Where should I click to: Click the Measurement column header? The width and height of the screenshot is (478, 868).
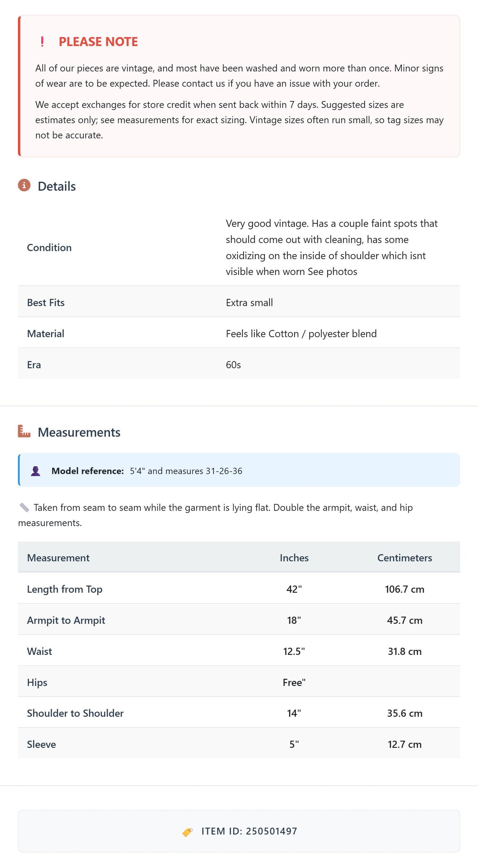point(58,558)
